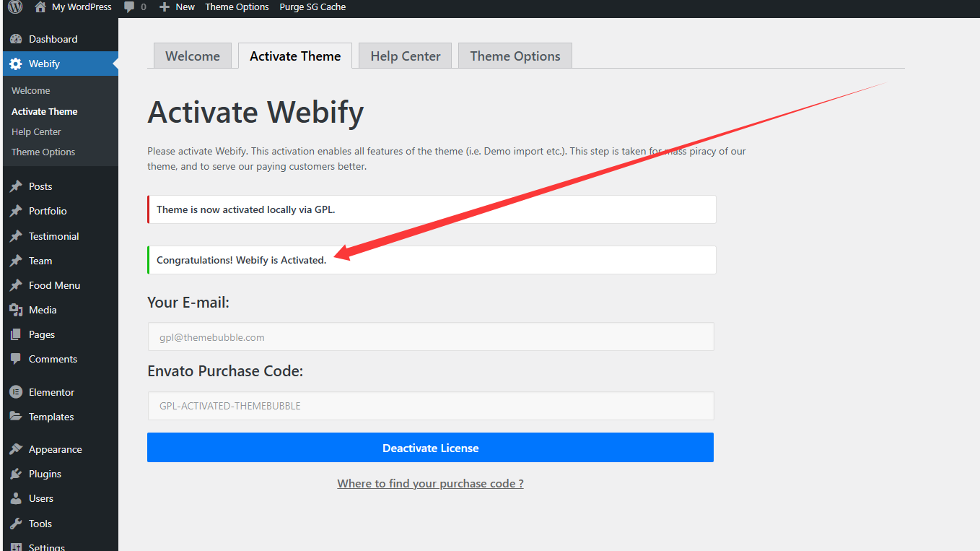Click the Plugins plug icon
This screenshot has height=551, width=980.
point(16,474)
